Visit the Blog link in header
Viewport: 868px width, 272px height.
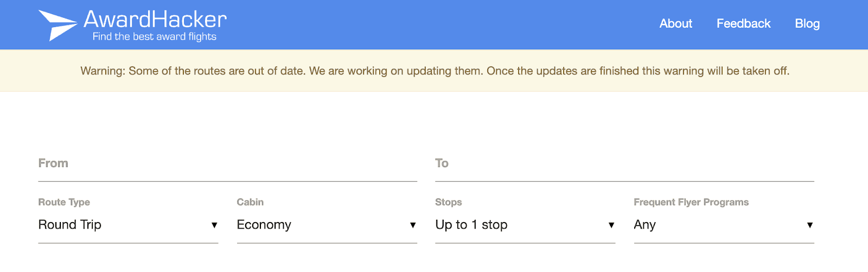click(807, 23)
